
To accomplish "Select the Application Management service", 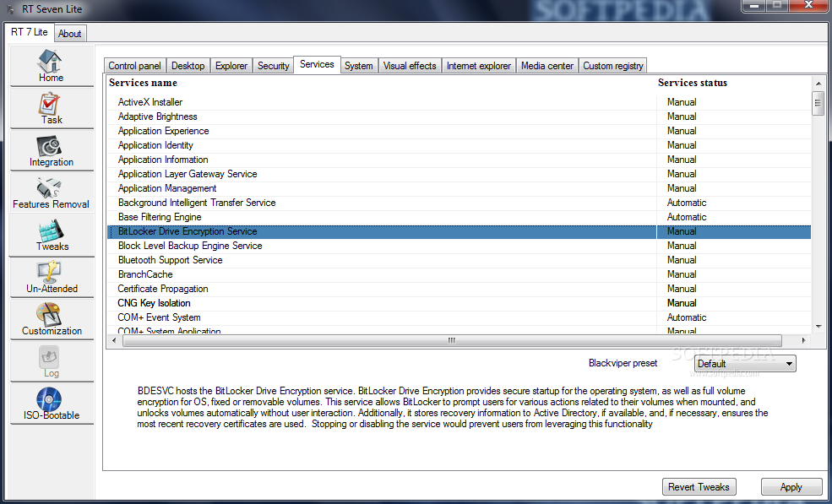I will point(459,188).
